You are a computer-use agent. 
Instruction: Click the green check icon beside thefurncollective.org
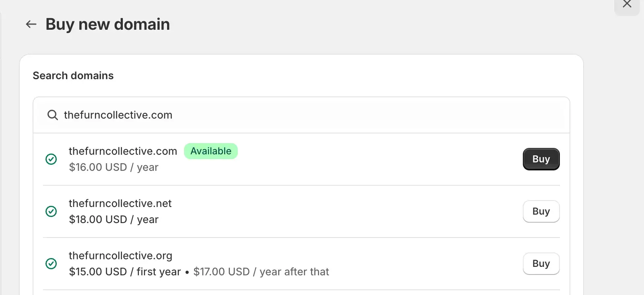point(51,264)
